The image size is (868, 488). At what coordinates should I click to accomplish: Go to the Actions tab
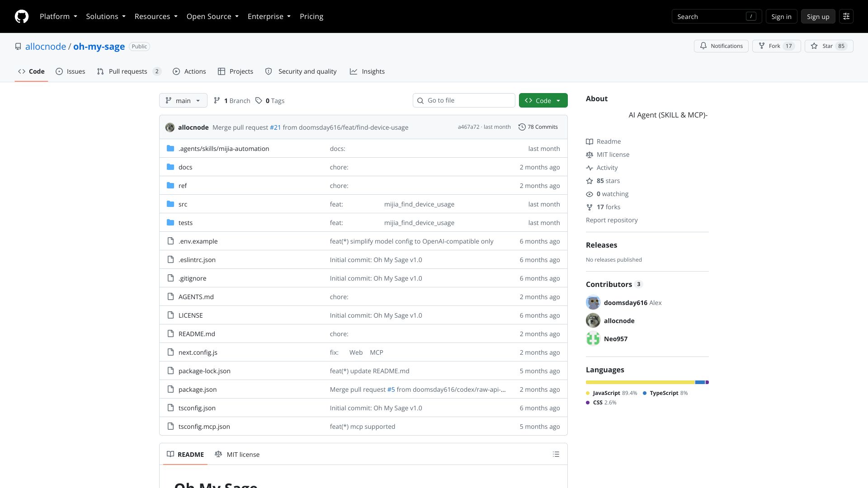coord(189,71)
